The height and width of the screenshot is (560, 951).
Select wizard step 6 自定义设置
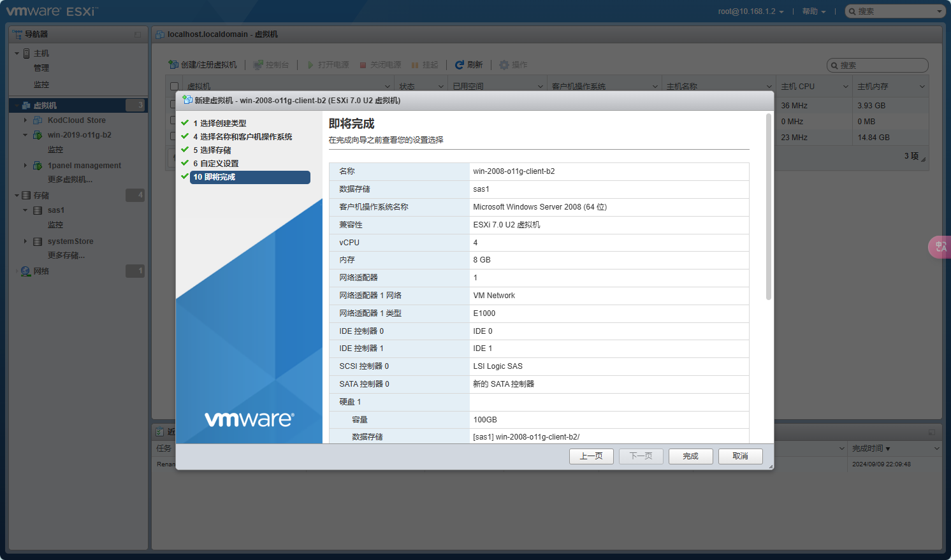click(215, 163)
